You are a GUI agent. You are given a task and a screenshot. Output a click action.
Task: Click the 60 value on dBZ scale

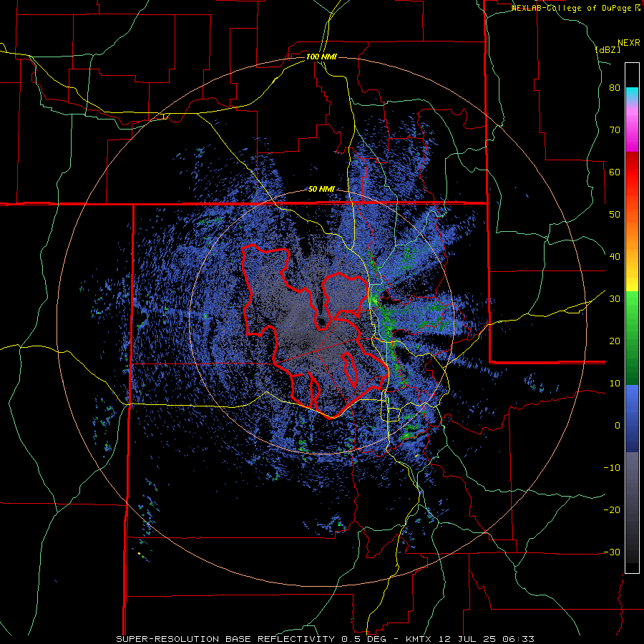pyautogui.click(x=615, y=172)
